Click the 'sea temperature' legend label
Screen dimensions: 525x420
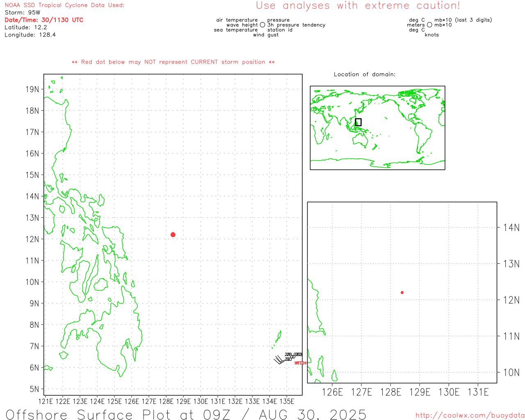tap(236, 30)
